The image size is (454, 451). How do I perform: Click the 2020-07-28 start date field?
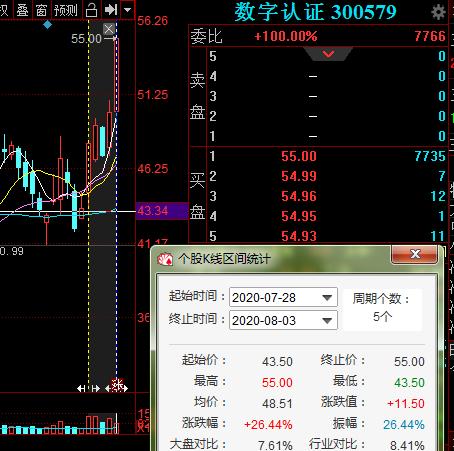[283, 297]
